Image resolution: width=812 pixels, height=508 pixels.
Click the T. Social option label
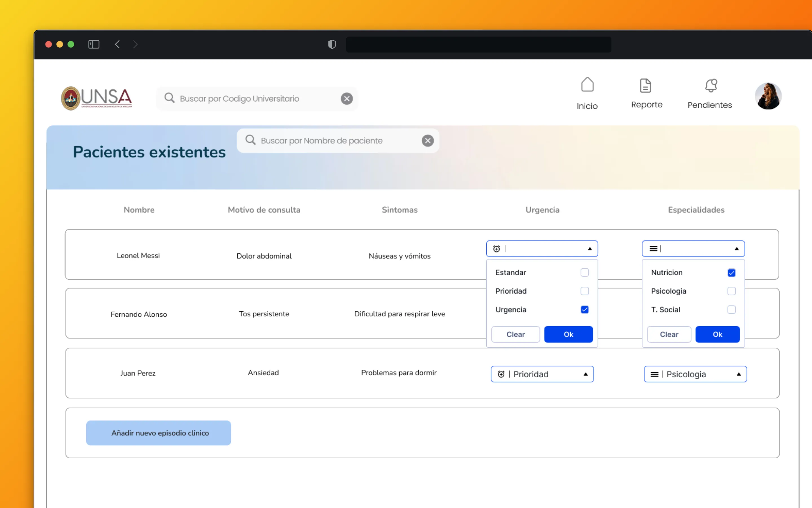click(666, 309)
